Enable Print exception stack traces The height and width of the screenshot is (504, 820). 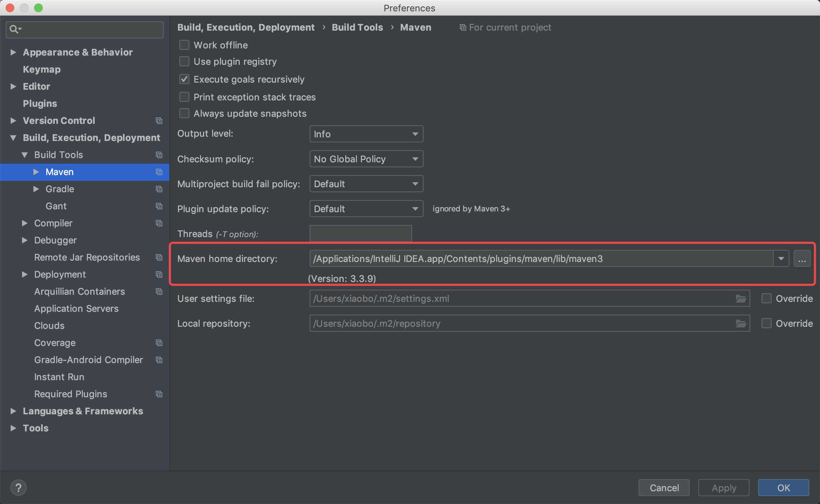click(184, 97)
